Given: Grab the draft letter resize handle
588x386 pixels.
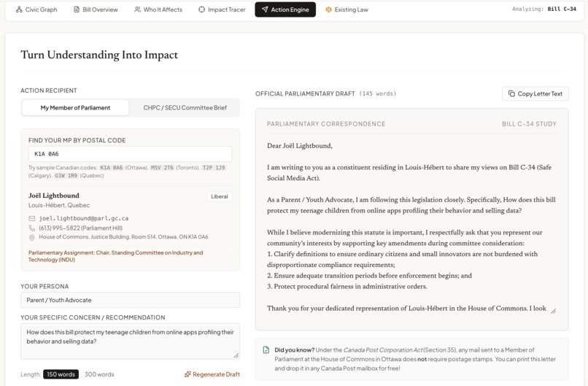Looking at the screenshot, I should 554,311.
